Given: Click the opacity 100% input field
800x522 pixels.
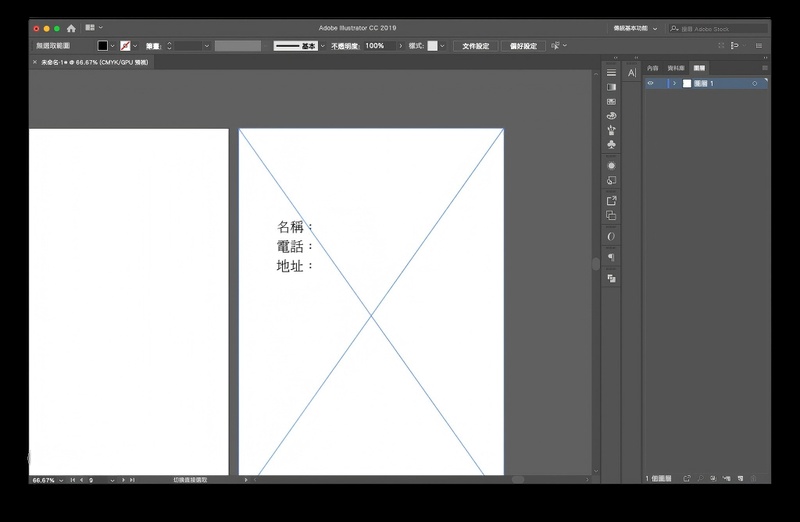Looking at the screenshot, I should click(x=380, y=46).
